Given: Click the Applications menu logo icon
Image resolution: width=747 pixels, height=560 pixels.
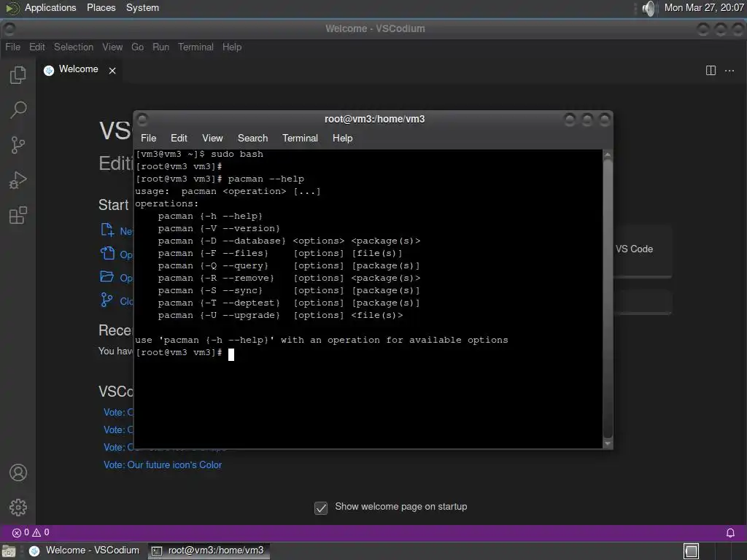Looking at the screenshot, I should click(12, 7).
